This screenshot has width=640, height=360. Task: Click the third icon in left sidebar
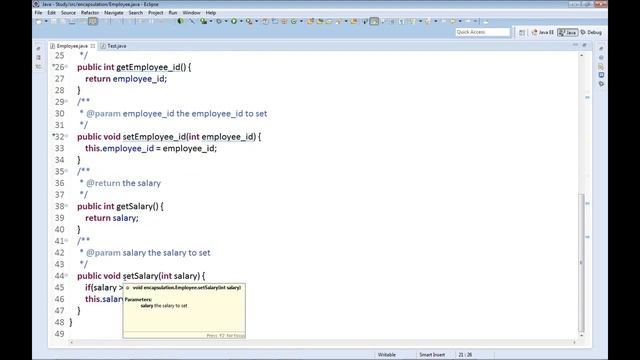click(x=38, y=67)
